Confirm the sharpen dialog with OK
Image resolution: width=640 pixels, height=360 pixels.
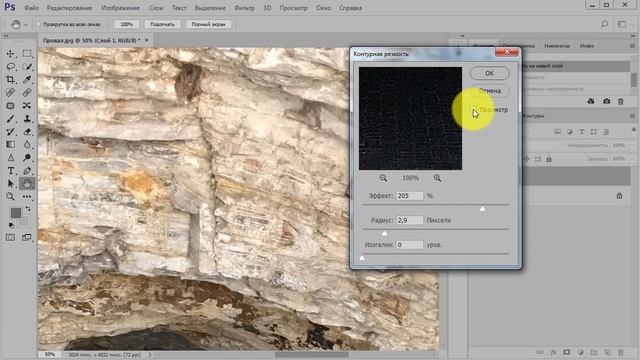point(489,73)
